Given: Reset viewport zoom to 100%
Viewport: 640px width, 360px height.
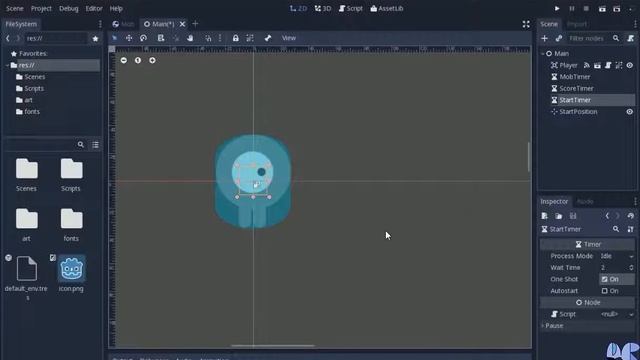Looking at the screenshot, I should pos(138,60).
